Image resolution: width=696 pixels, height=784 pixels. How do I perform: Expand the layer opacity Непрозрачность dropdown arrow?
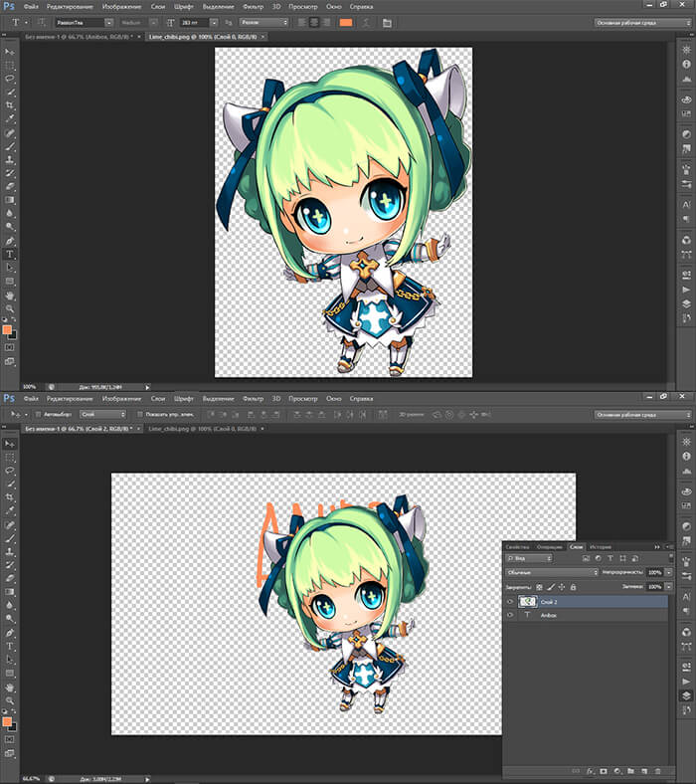click(x=669, y=573)
